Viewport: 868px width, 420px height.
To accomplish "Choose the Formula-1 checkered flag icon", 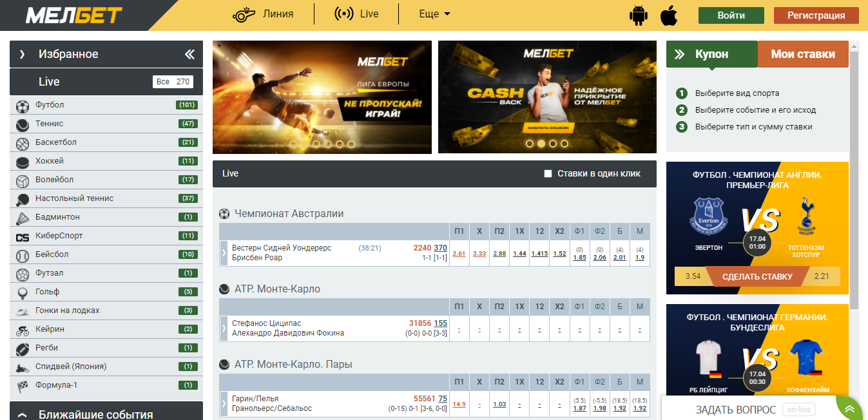I will click(x=23, y=386).
